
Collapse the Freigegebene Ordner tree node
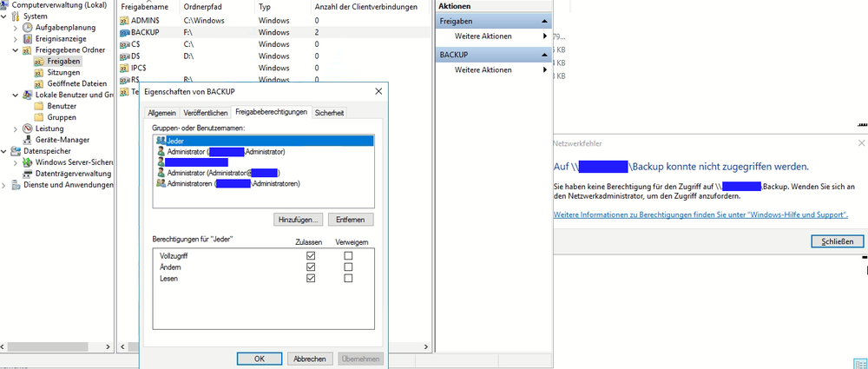(x=16, y=50)
